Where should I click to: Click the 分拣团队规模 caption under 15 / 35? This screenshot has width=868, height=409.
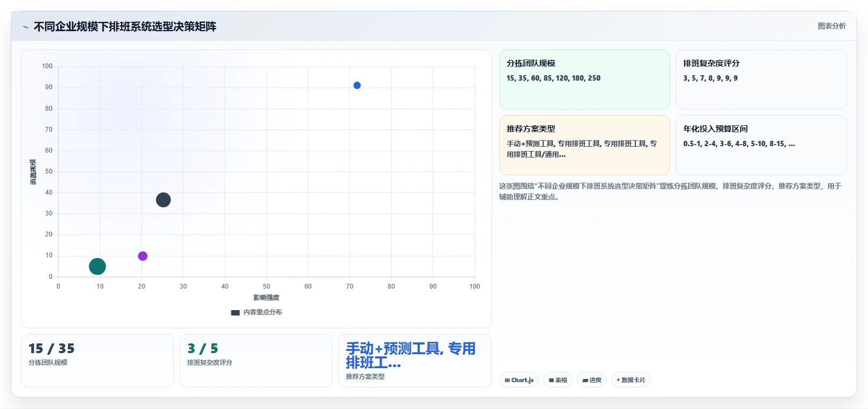pyautogui.click(x=48, y=363)
